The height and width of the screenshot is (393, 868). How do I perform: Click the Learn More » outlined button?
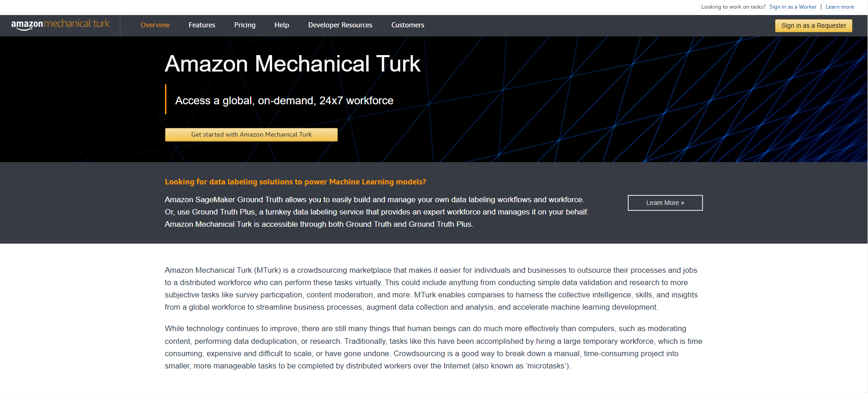665,203
